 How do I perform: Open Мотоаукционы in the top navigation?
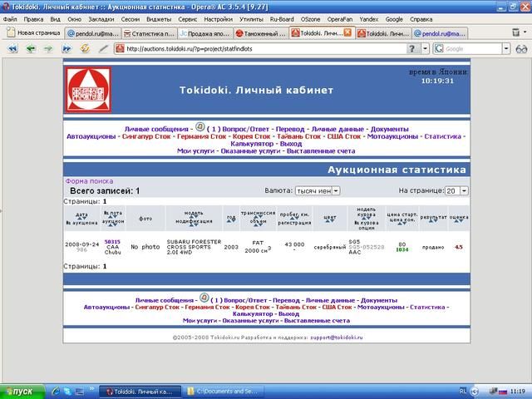392,136
